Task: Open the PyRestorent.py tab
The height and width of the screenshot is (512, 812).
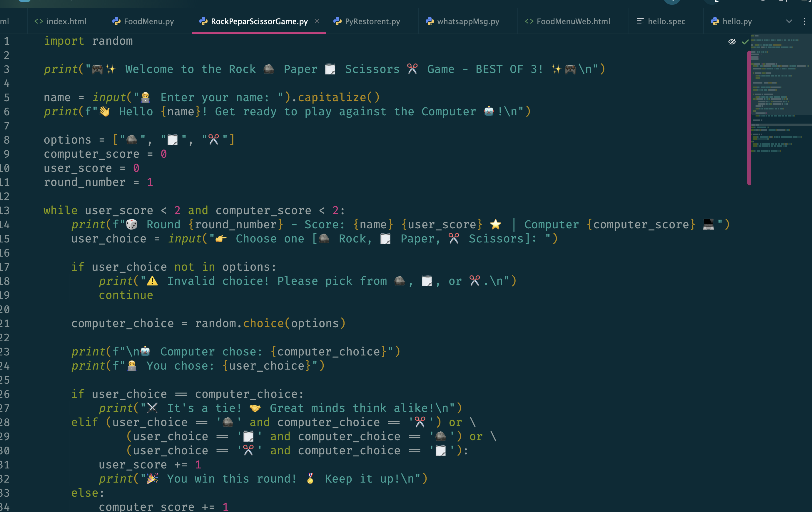Action: [372, 21]
